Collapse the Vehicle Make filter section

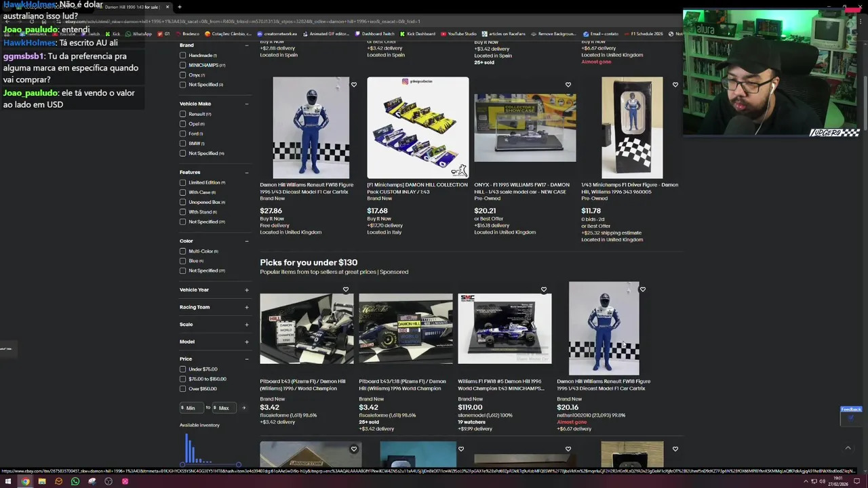click(x=246, y=104)
